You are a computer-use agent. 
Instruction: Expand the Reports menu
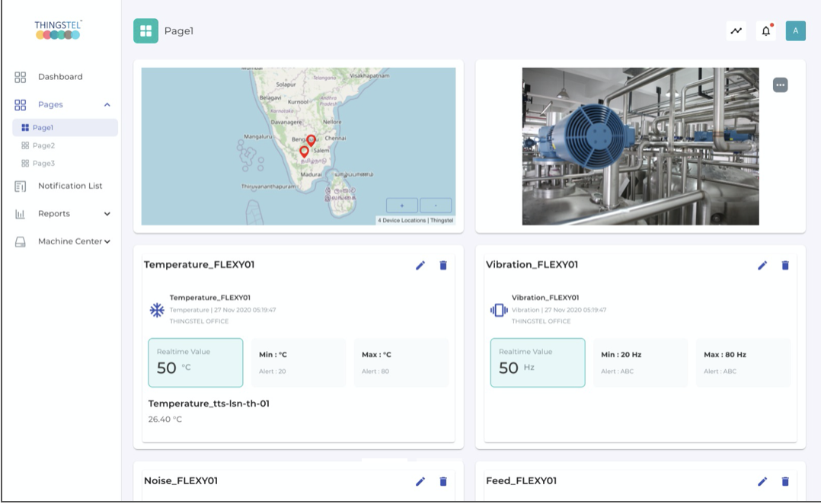click(x=107, y=214)
